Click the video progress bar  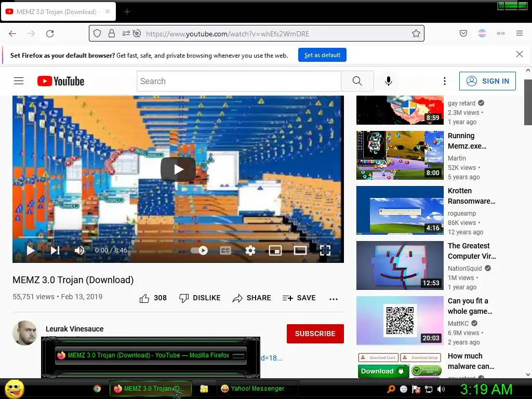pyautogui.click(x=178, y=237)
